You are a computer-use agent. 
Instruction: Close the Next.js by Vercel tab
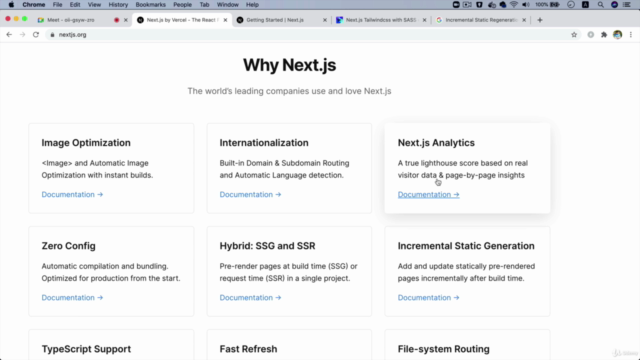coord(225,20)
